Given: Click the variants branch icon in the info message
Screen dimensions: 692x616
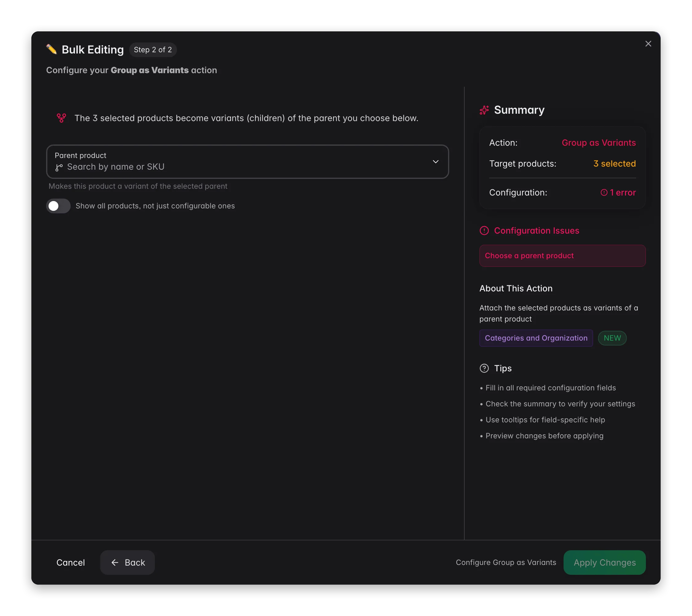Looking at the screenshot, I should point(61,118).
